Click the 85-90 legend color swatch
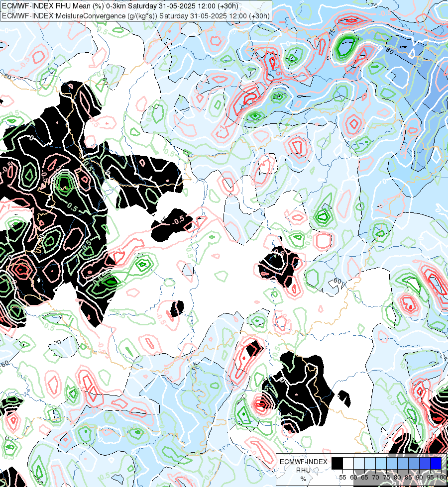This screenshot has width=448, height=487. tap(414, 464)
